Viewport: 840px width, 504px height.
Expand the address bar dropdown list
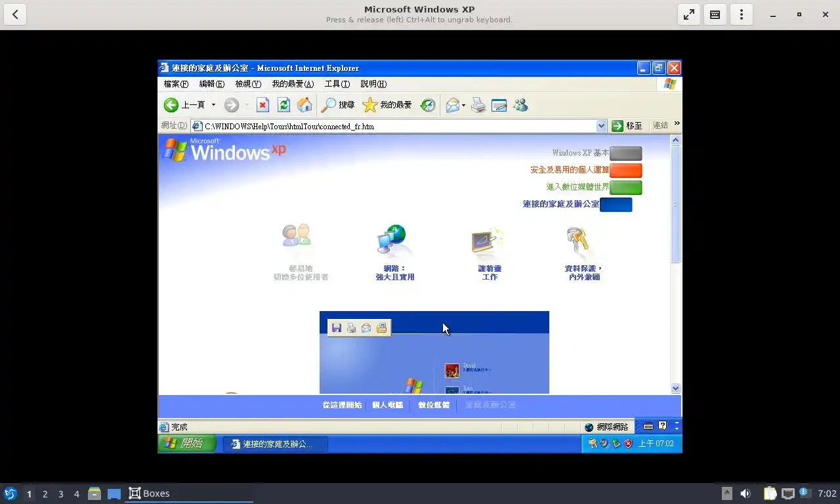pos(601,126)
